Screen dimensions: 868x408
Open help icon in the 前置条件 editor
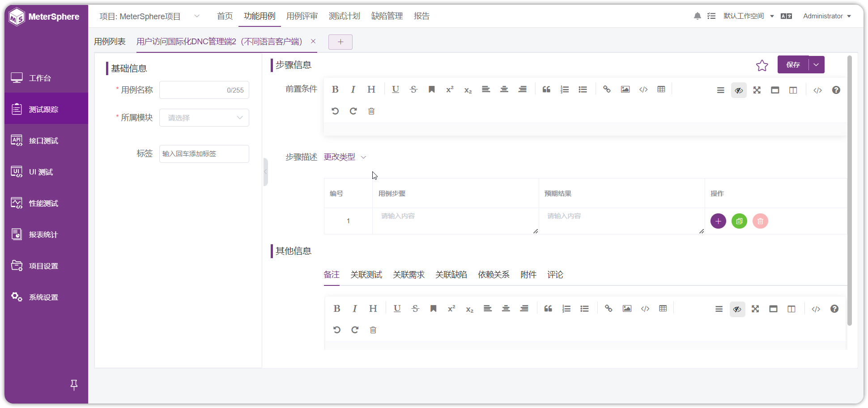[836, 90]
